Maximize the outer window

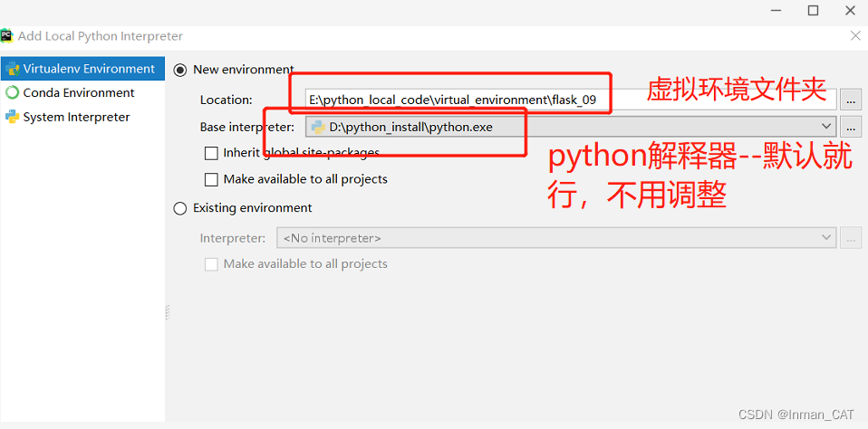click(x=813, y=11)
